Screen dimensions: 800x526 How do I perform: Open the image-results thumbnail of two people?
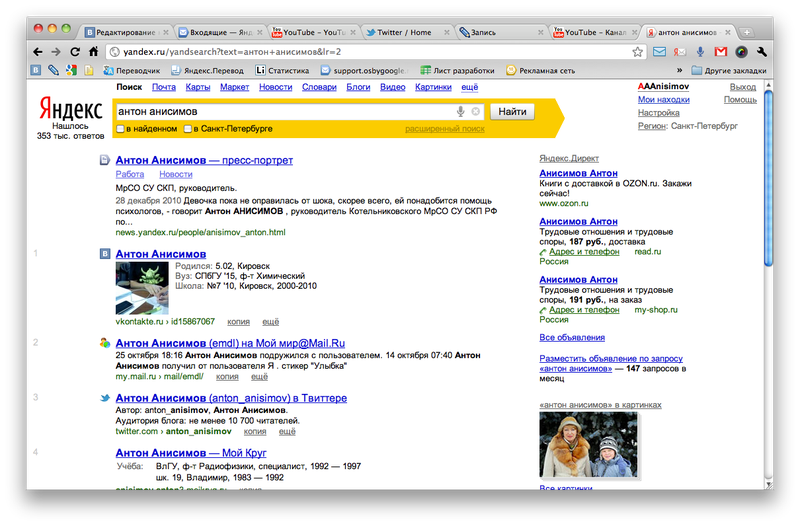(x=588, y=445)
